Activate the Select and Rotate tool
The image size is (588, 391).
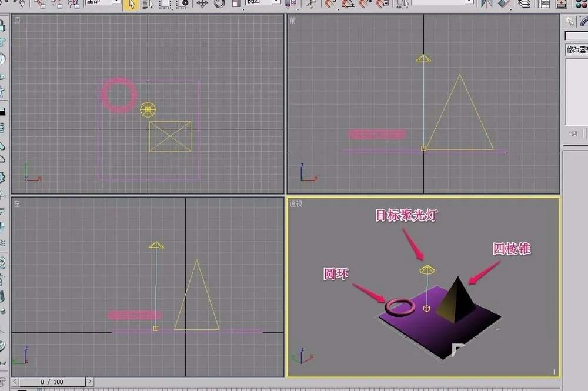219,4
